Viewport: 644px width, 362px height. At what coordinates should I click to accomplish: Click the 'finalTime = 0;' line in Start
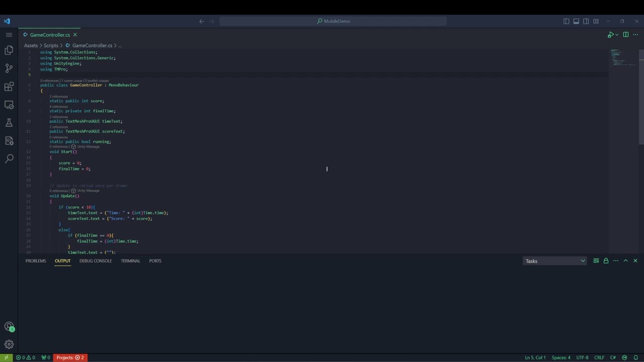(x=74, y=169)
